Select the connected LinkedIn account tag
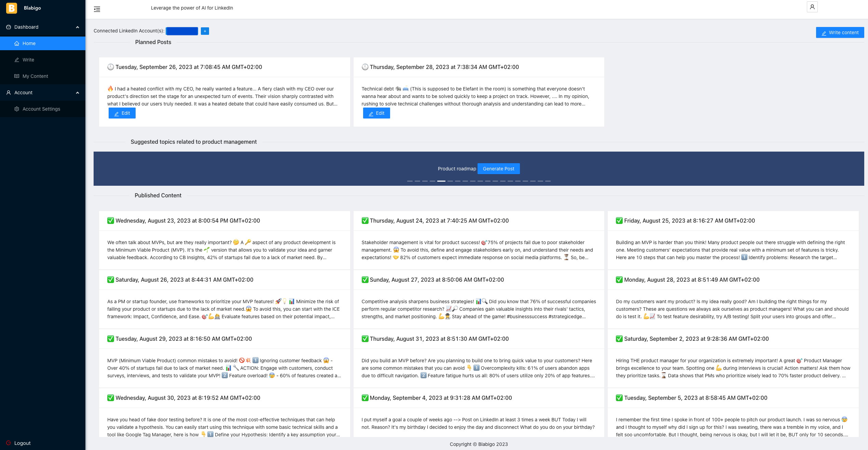 182,31
